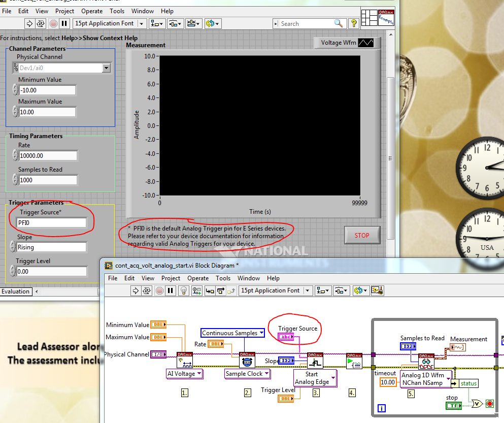The height and width of the screenshot is (423, 504).
Task: Toggle Retain Wire Values button
Action: (197, 291)
